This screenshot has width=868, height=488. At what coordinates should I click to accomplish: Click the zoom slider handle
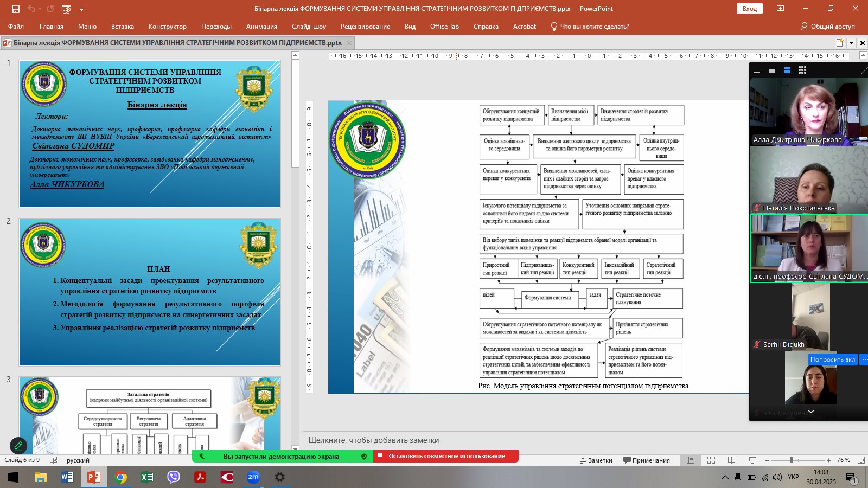[791, 460]
